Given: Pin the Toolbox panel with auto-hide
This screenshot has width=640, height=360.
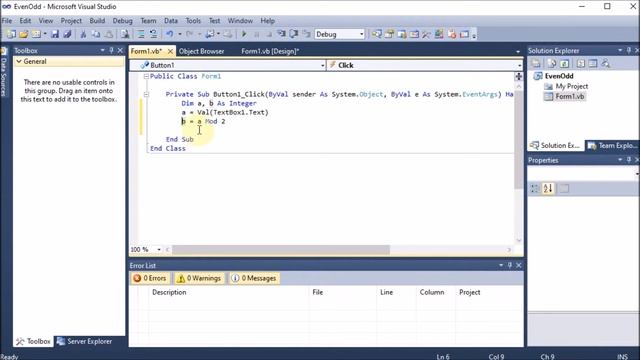Looking at the screenshot, I should point(111,50).
